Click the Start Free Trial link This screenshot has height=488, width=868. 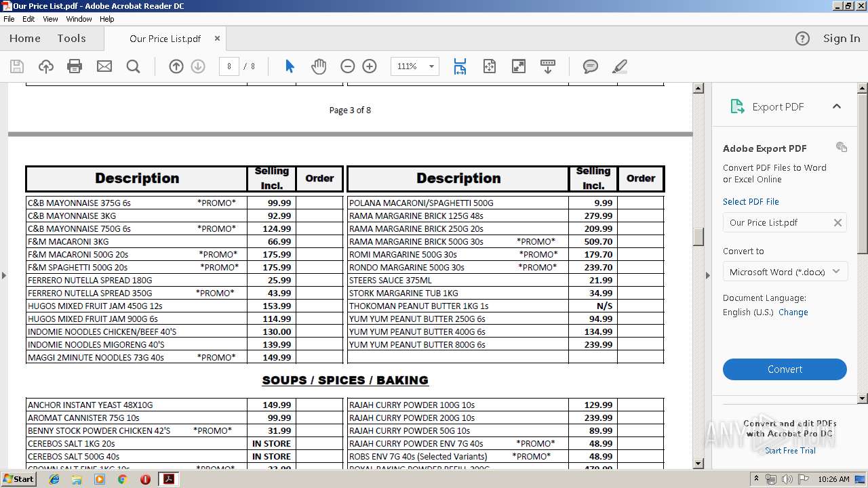coord(790,450)
